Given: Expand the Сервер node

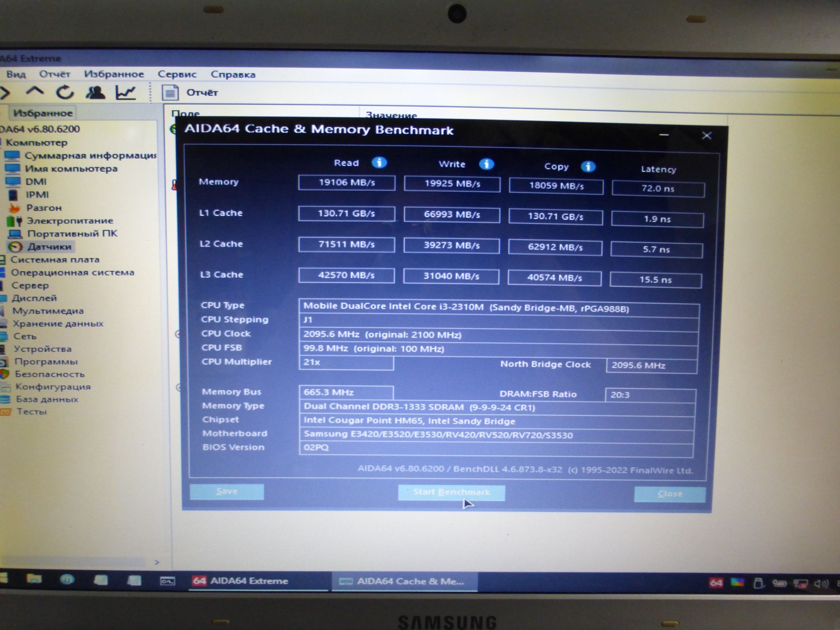Looking at the screenshot, I should tap(30, 285).
